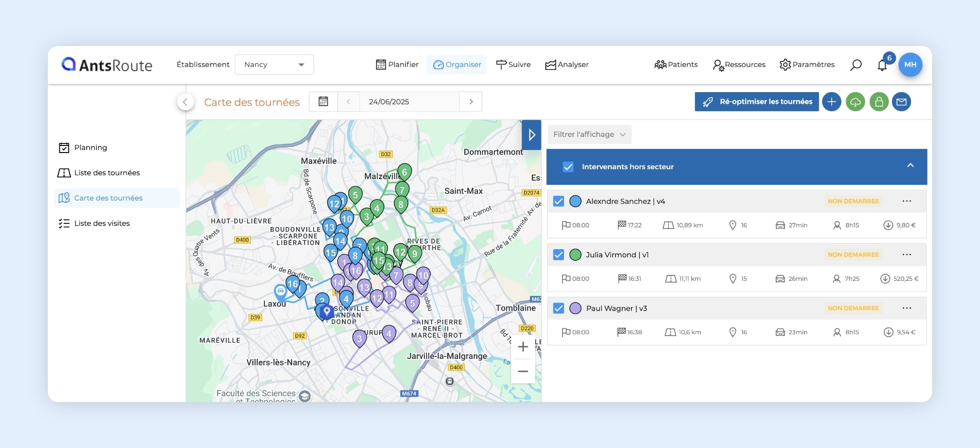The width and height of the screenshot is (980, 448).
Task: Go to the previous day arrow
Action: (348, 101)
